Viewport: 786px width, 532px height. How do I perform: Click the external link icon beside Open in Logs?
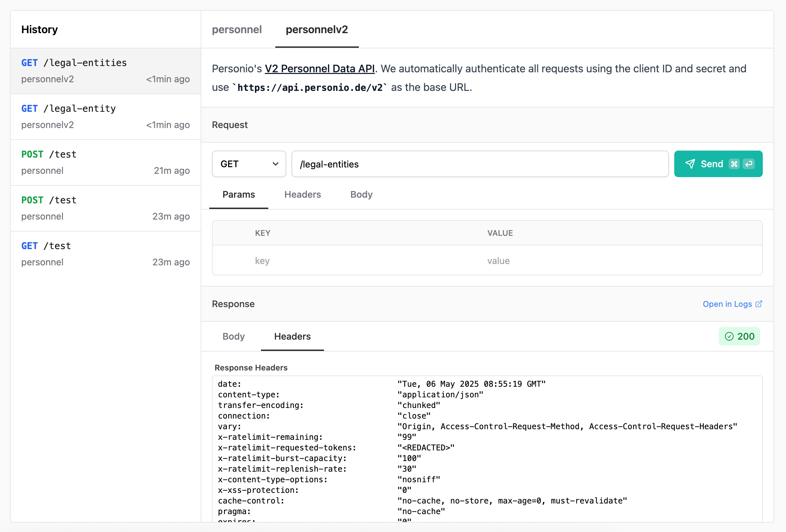click(x=758, y=304)
